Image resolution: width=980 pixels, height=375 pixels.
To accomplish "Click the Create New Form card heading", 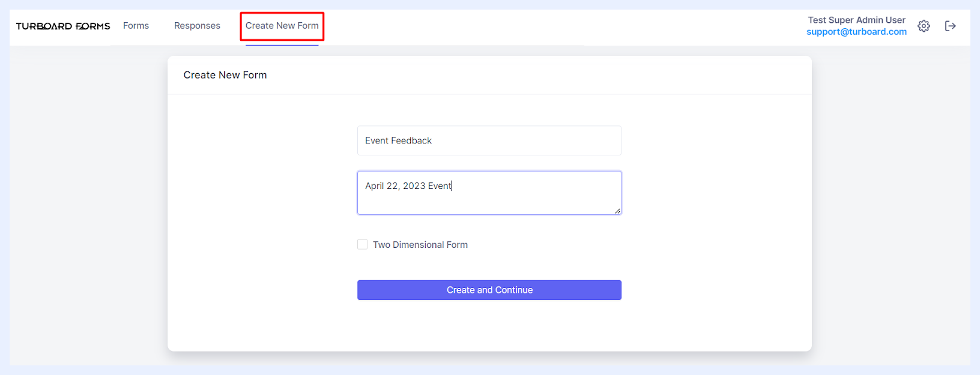I will pos(225,75).
